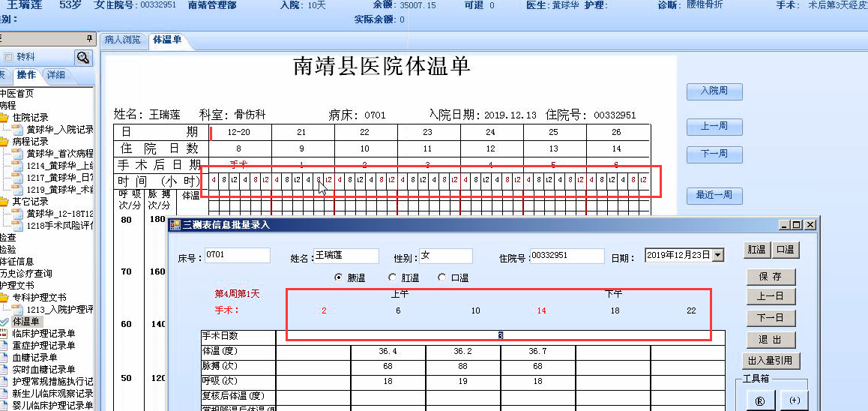This screenshot has height=411, width=868.
Task: Click the document icon of 黄球华_首次病程
Action: (x=18, y=154)
